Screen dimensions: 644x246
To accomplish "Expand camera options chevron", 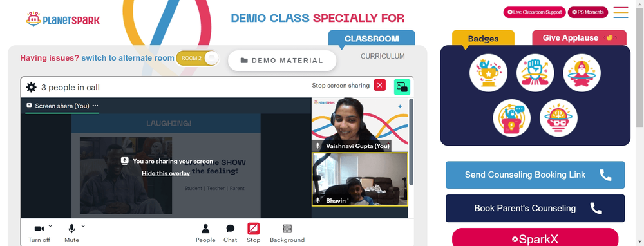I will point(50,225).
